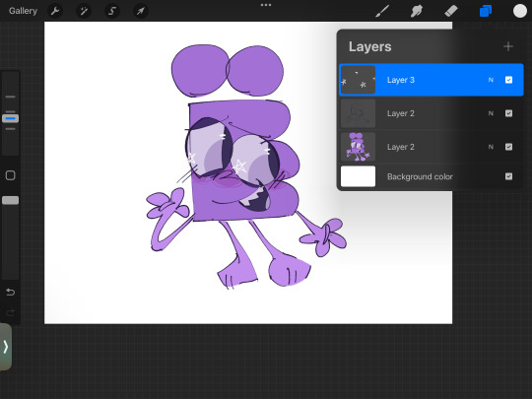
Task: Open the white Background color swatch
Action: click(358, 176)
